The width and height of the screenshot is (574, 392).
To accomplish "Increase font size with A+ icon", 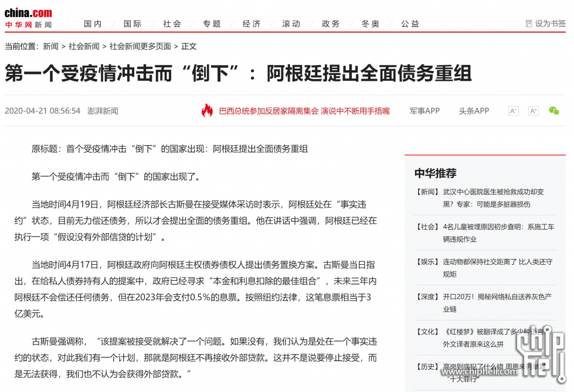I will 534,111.
